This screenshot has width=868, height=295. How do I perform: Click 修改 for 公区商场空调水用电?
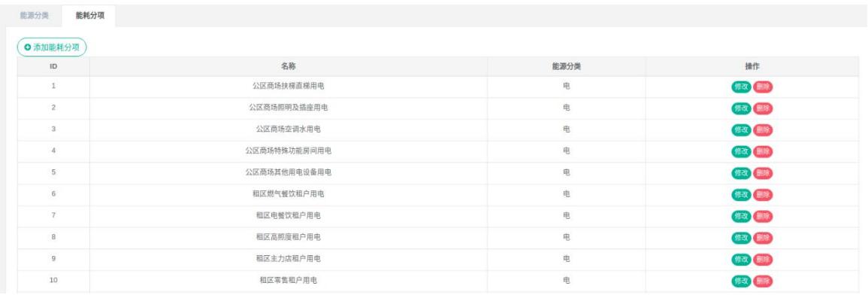(741, 129)
